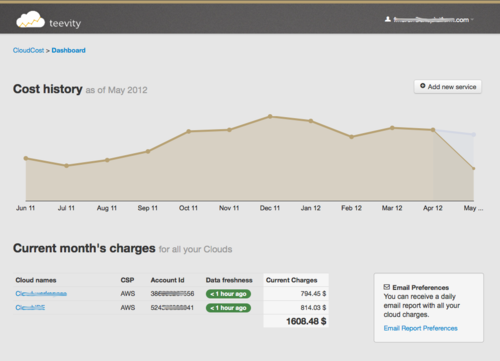This screenshot has height=361, width=500.
Task: Select the Jun 11 chart data point
Action: 26,158
